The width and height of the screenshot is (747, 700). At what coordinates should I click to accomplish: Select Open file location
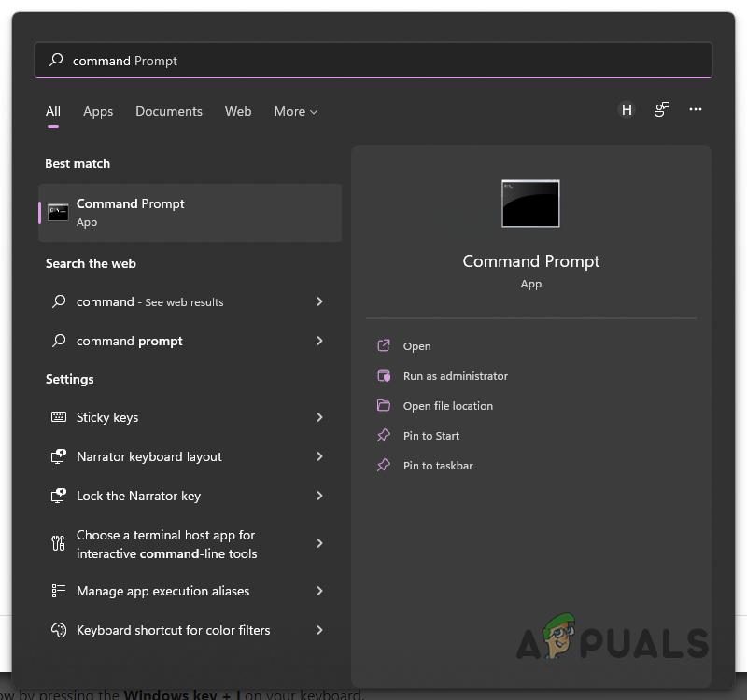[448, 406]
